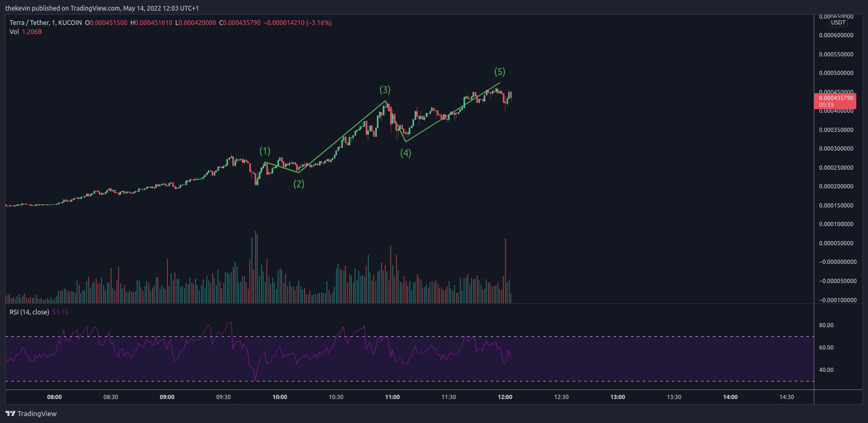Select the Elliott wave label (5)
Image resolution: width=868 pixels, height=423 pixels.
click(500, 72)
